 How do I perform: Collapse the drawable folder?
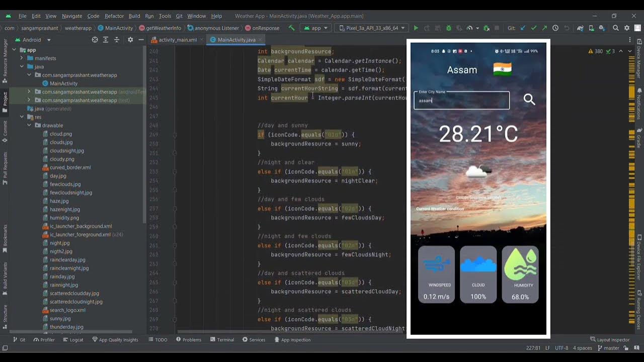(30, 125)
